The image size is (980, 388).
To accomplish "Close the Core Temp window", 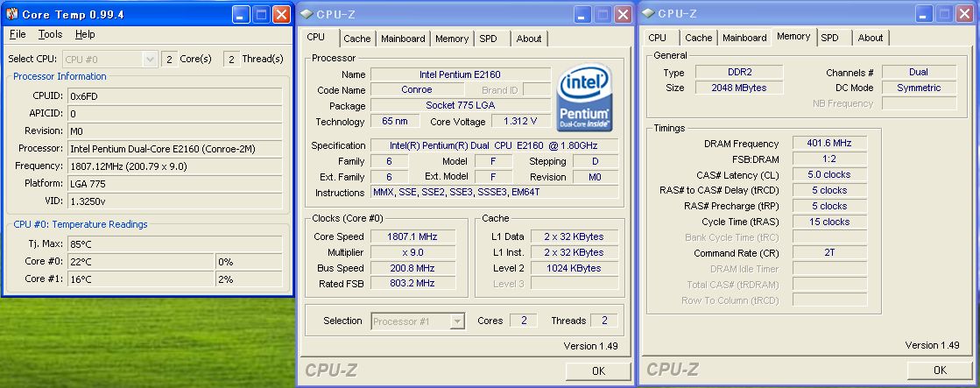I will coord(282,14).
